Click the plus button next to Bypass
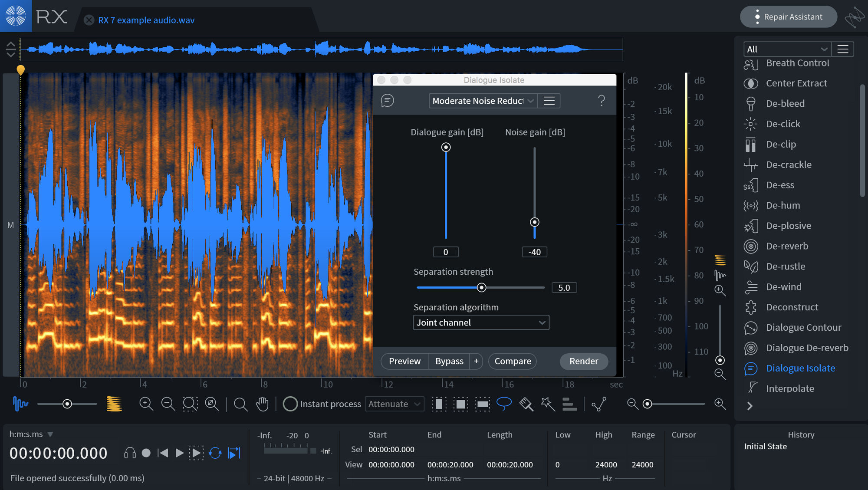Image resolution: width=868 pixels, height=490 pixels. 476,362
